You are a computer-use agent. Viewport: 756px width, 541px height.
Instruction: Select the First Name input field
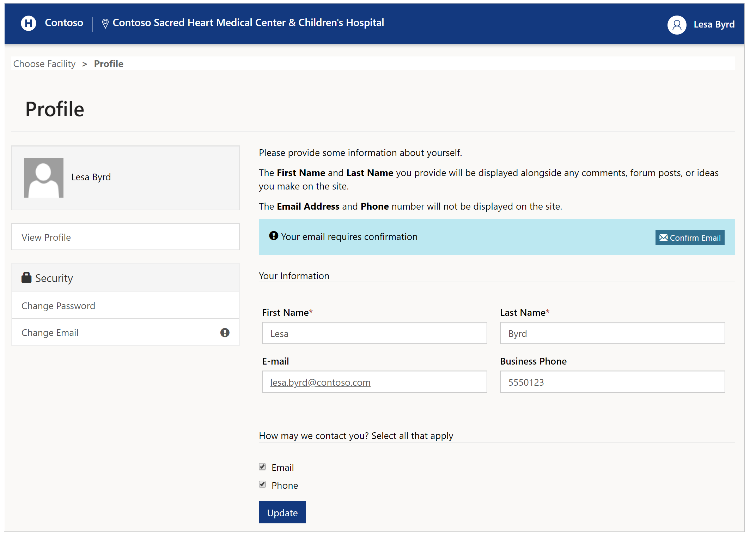click(x=374, y=333)
